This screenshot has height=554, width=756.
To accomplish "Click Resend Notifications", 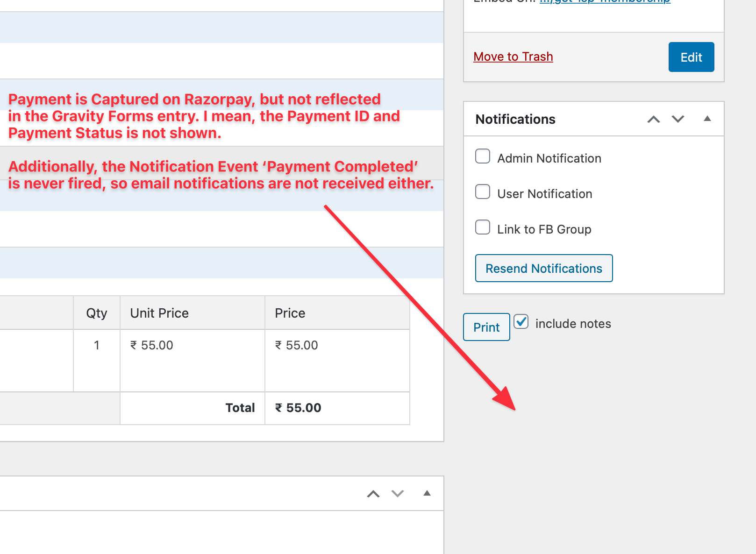I will 543,268.
